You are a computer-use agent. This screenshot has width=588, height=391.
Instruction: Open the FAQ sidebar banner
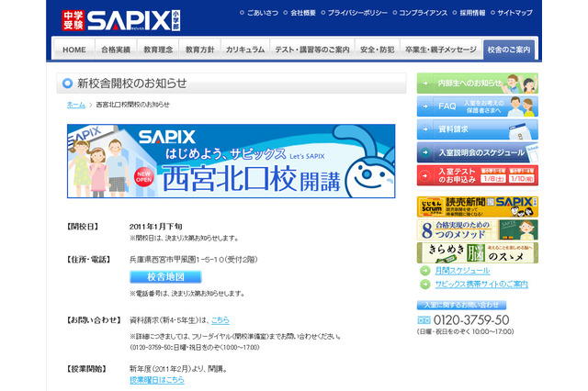(478, 106)
